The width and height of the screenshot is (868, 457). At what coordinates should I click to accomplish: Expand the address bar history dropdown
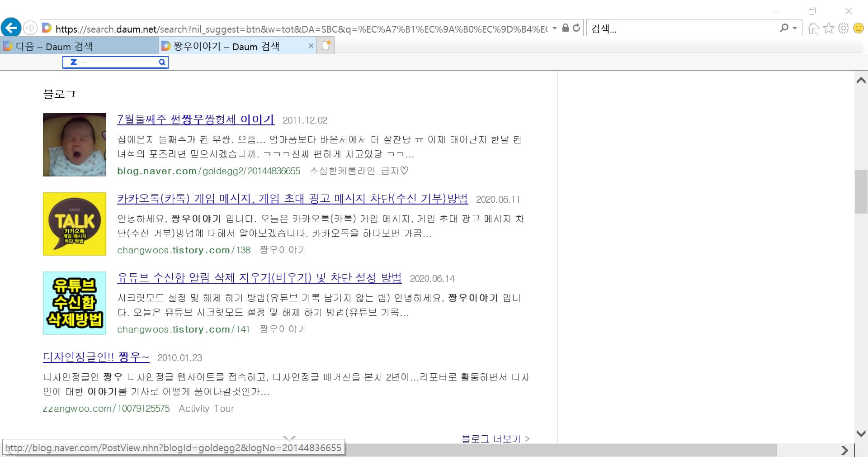click(x=555, y=28)
